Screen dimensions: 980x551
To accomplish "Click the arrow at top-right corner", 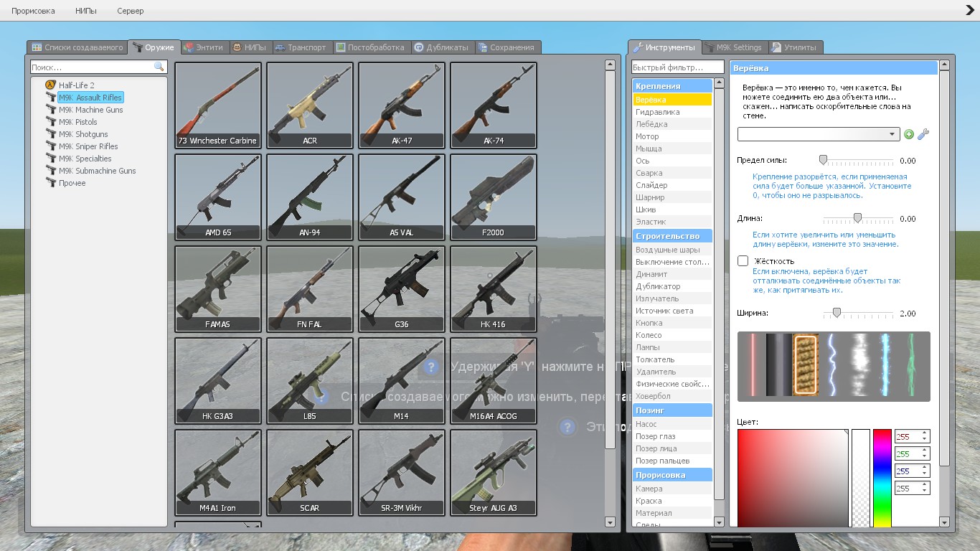I will pos(970,10).
